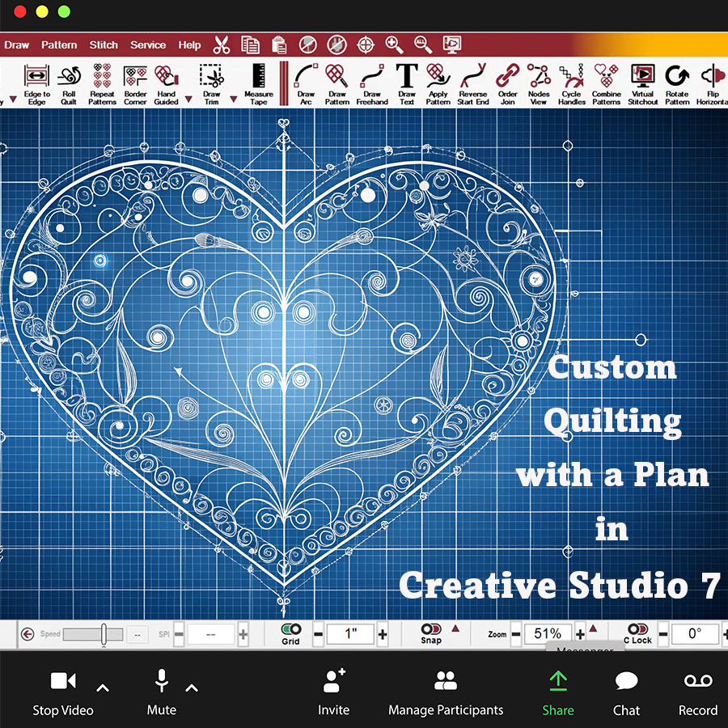Open the Pattern menu
The width and height of the screenshot is (728, 728).
(59, 45)
